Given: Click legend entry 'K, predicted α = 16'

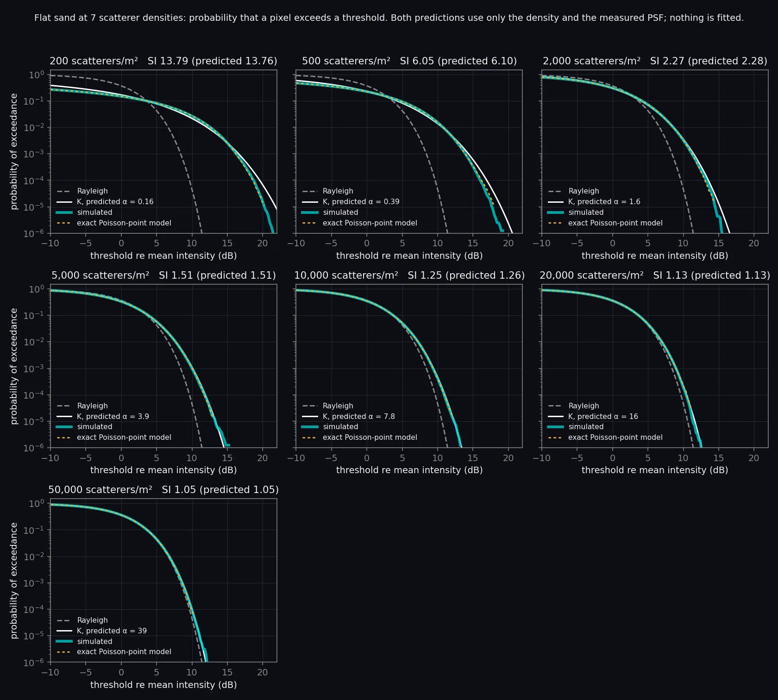Looking at the screenshot, I should pyautogui.click(x=603, y=417).
